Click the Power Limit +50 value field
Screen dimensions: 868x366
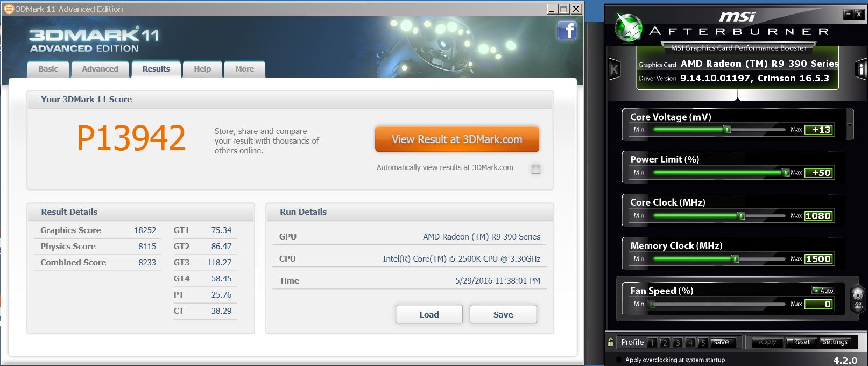tap(819, 173)
